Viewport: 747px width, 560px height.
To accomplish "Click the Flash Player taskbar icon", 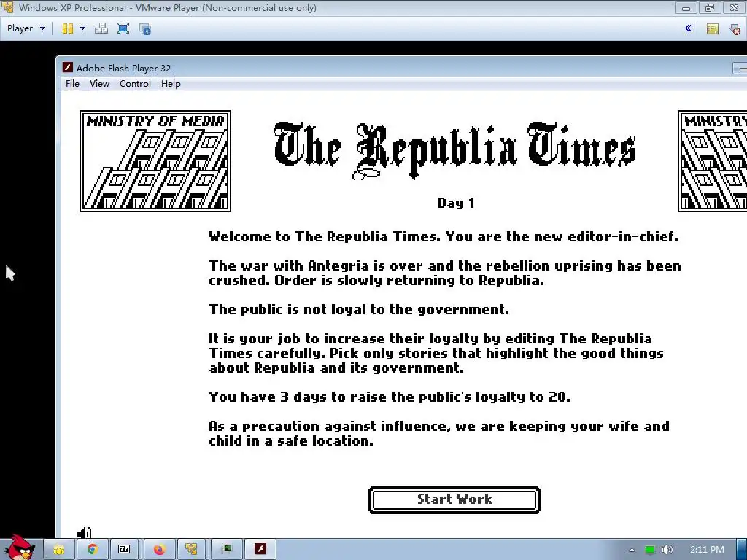I will (260, 550).
